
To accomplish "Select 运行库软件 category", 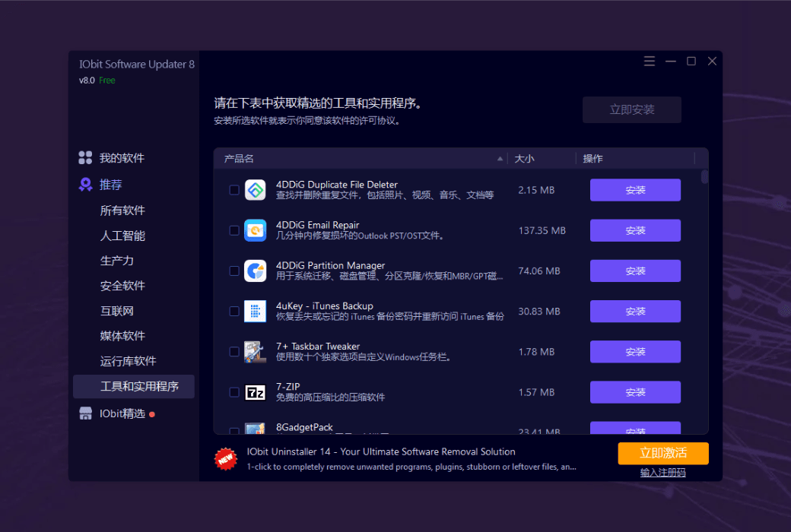I will click(128, 361).
